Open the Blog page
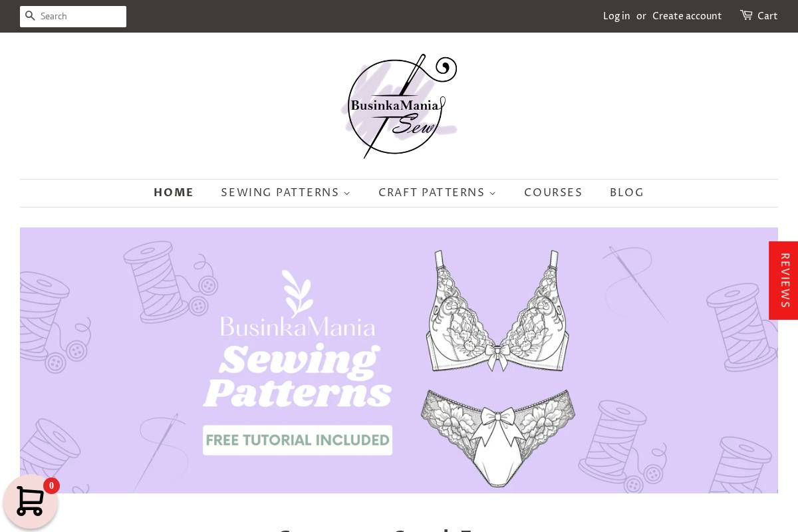798x532 pixels. coord(627,193)
